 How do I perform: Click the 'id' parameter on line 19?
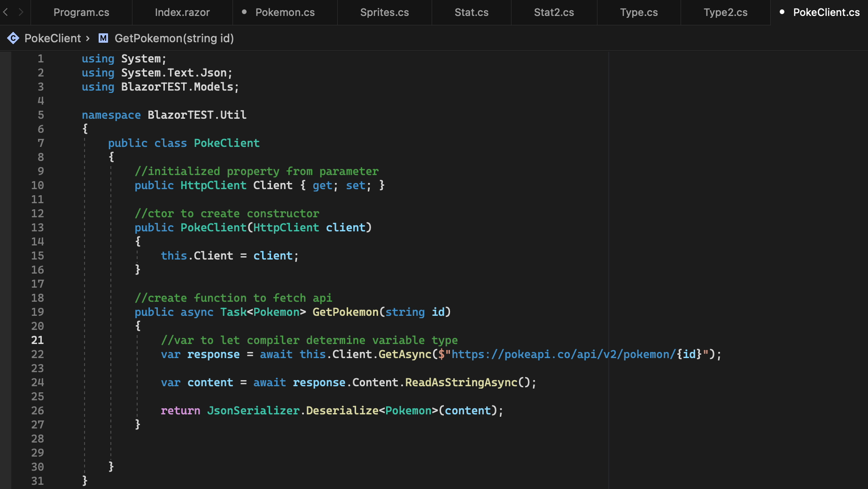pyautogui.click(x=438, y=312)
